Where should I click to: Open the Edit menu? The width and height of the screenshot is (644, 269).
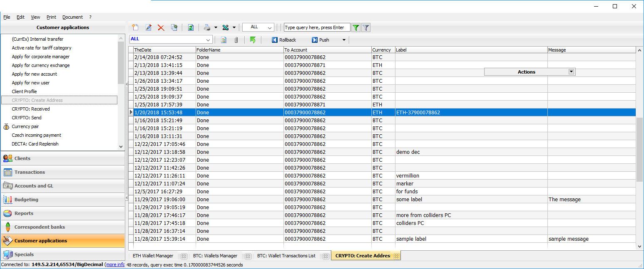click(20, 17)
